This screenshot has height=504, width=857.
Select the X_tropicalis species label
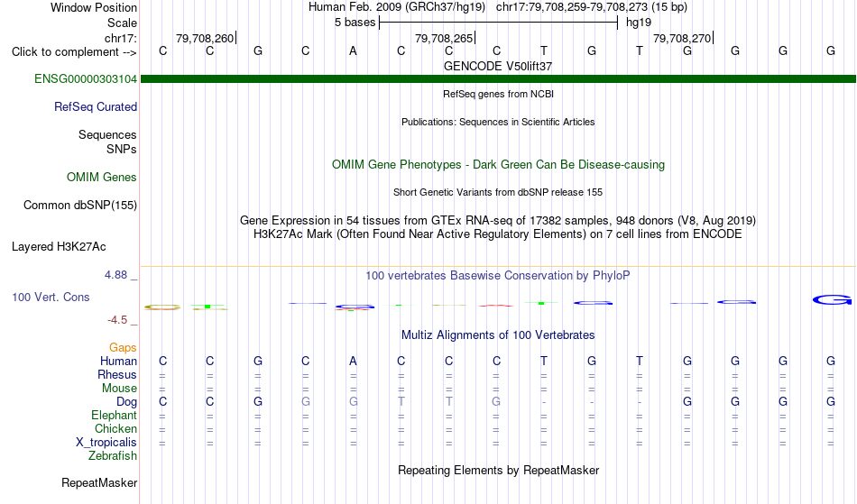pos(106,443)
